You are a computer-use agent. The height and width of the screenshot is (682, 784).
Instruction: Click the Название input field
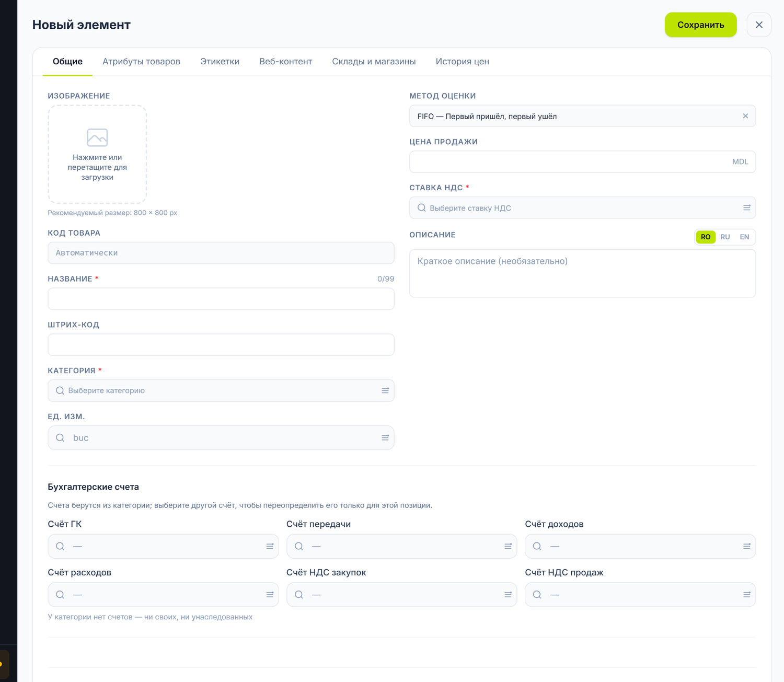pyautogui.click(x=221, y=299)
